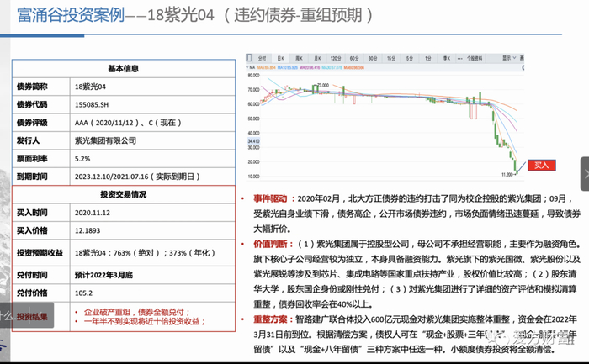Switch to the 1分 period tab
589x364 pixels.
(427, 58)
